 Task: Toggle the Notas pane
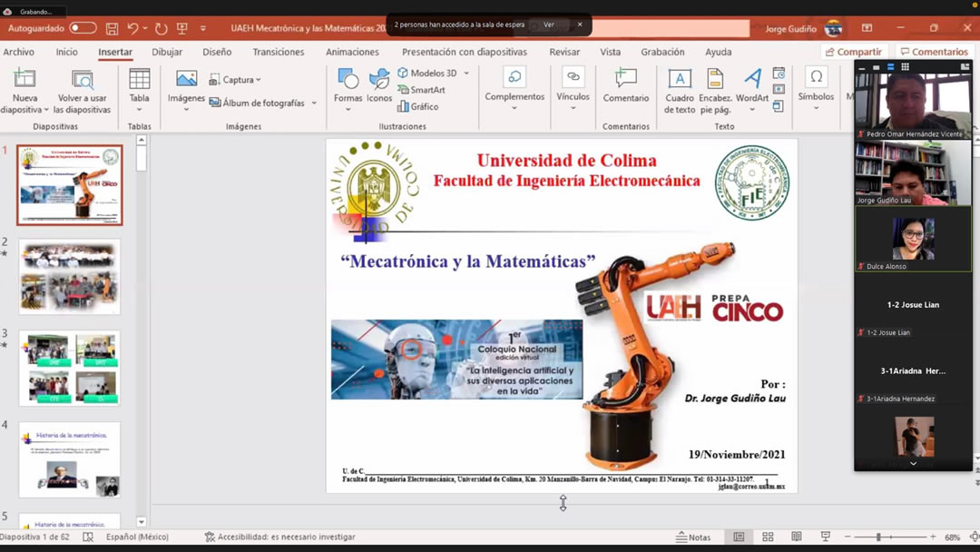[693, 537]
